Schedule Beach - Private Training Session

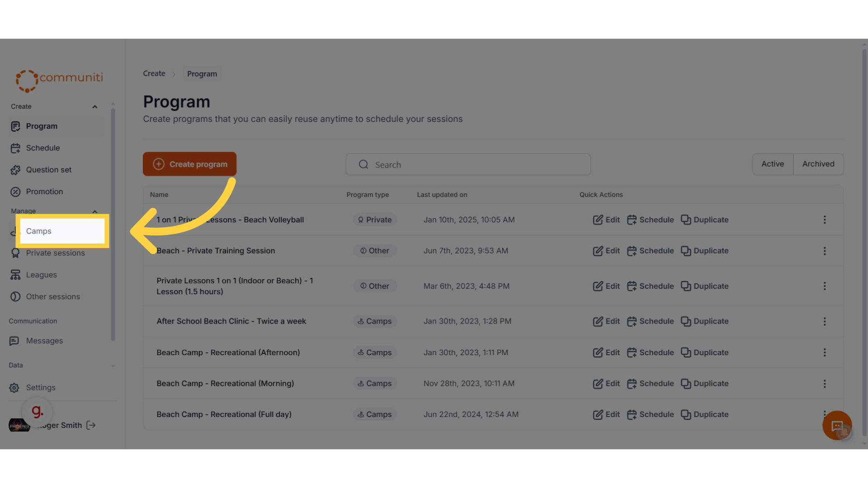[x=651, y=251]
